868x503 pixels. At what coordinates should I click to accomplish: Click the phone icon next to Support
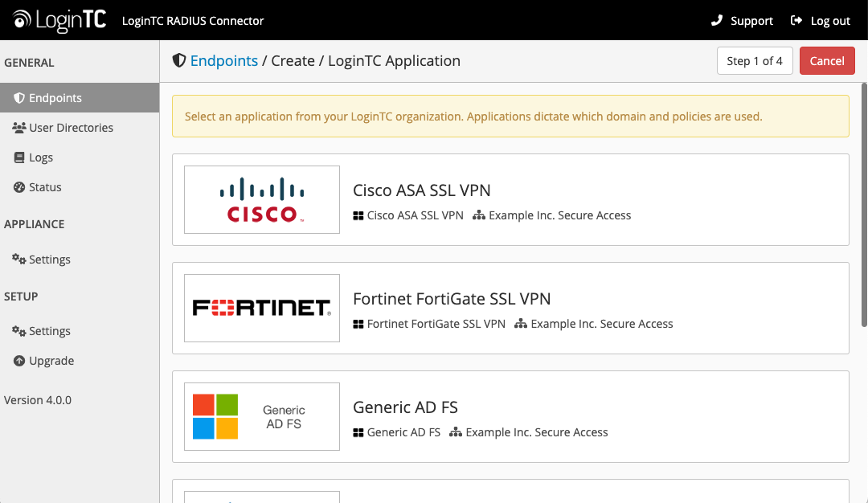(x=718, y=21)
